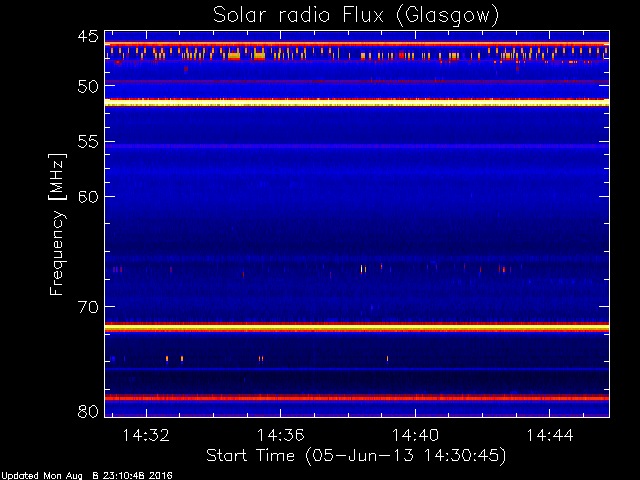Click the 50 frequency axis label

coord(88,87)
